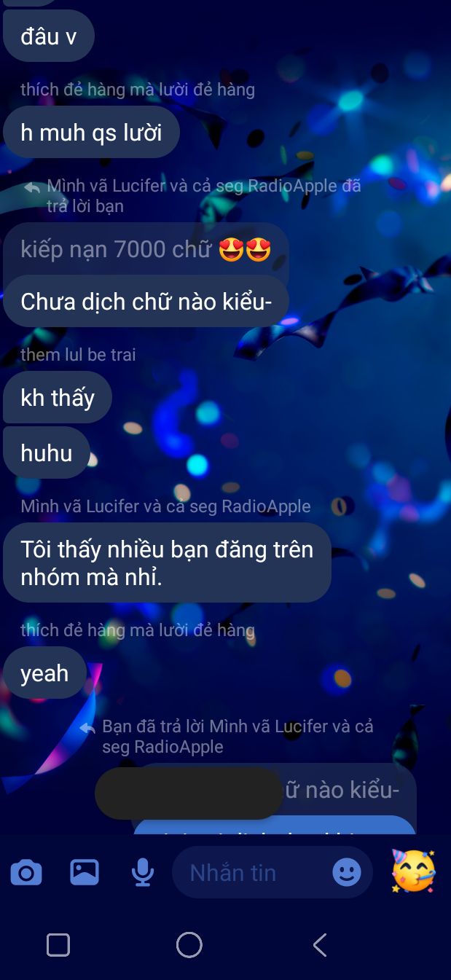Tap the Android home circle button
Viewport: 451px width, 980px height.
(x=189, y=945)
